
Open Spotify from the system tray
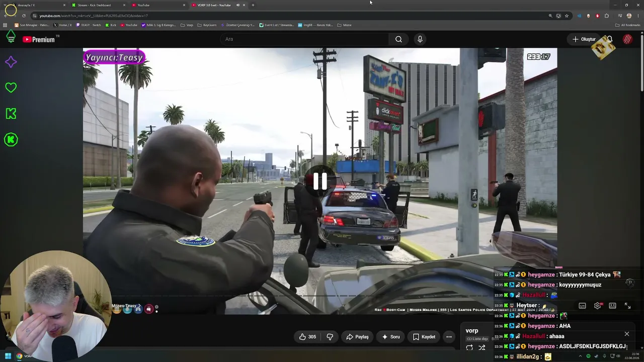[588, 356]
